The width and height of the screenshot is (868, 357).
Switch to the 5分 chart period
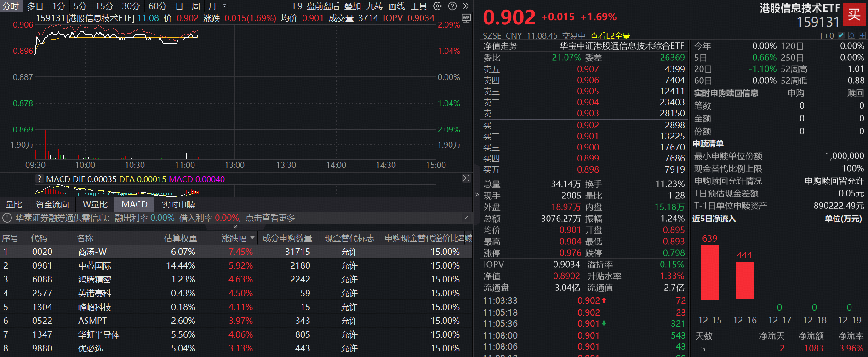[80, 6]
